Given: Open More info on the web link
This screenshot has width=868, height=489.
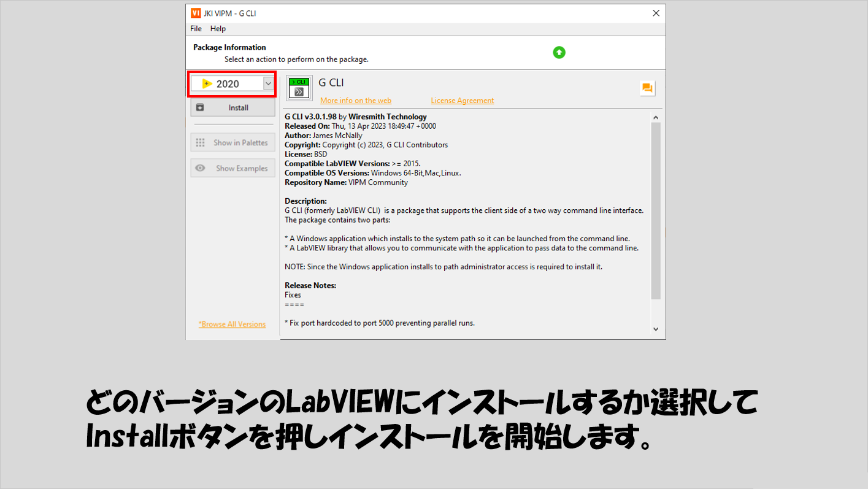Looking at the screenshot, I should point(356,101).
